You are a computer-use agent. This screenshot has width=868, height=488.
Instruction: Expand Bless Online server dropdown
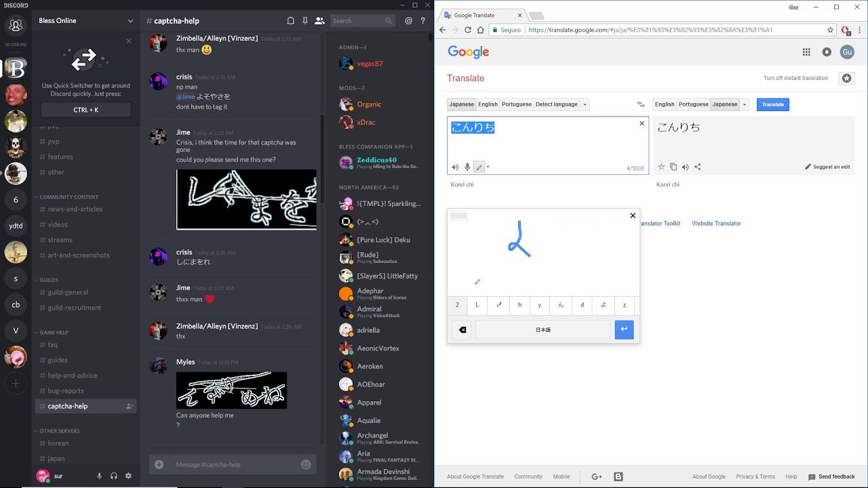click(130, 21)
